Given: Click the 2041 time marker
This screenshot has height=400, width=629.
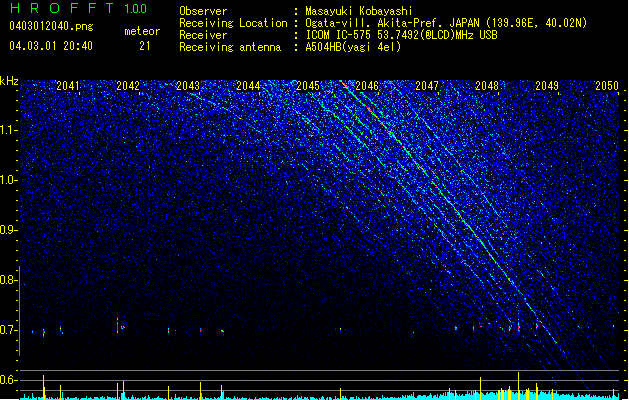Looking at the screenshot, I should click(x=68, y=85).
